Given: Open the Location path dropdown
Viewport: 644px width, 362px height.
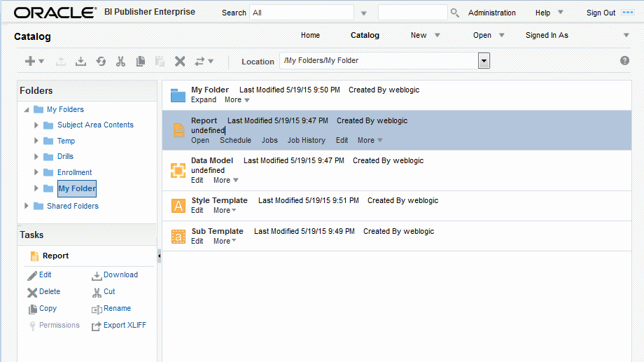Looking at the screenshot, I should point(483,61).
